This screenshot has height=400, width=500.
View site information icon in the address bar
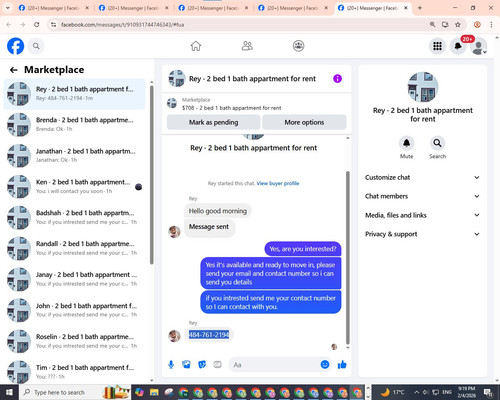[54, 25]
